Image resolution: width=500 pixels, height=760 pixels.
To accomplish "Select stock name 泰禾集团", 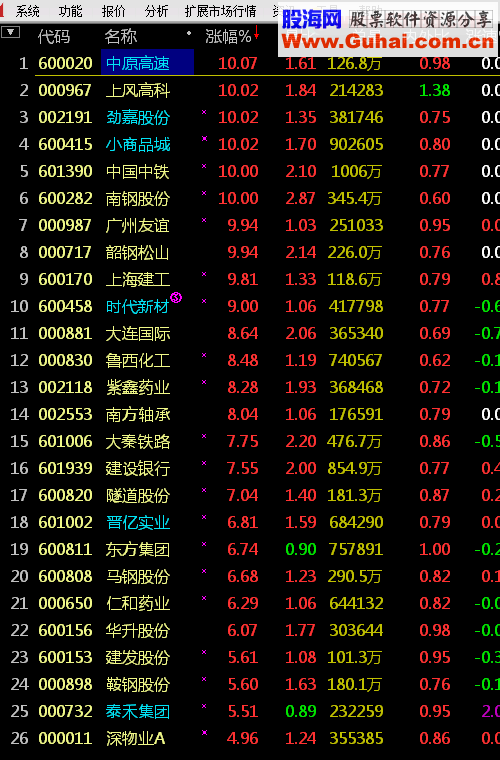I will [x=138, y=711].
